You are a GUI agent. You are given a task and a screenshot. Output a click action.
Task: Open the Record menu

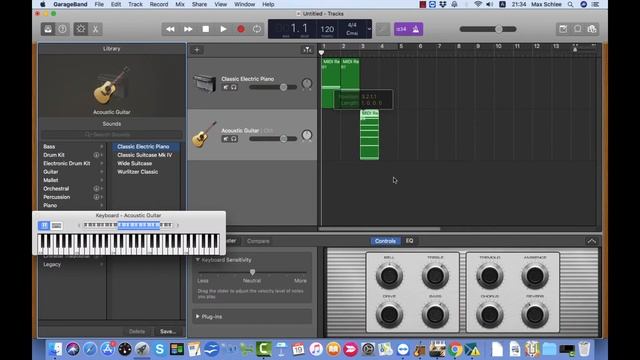point(159,4)
